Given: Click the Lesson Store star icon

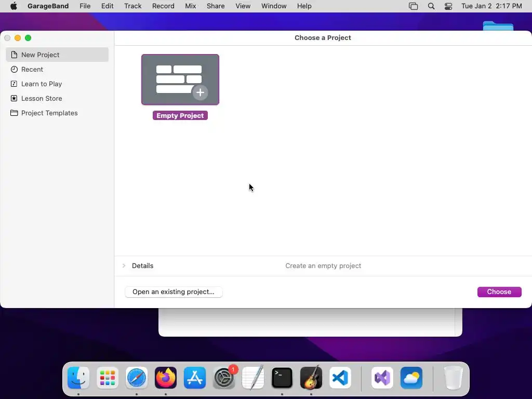Looking at the screenshot, I should 14,98.
